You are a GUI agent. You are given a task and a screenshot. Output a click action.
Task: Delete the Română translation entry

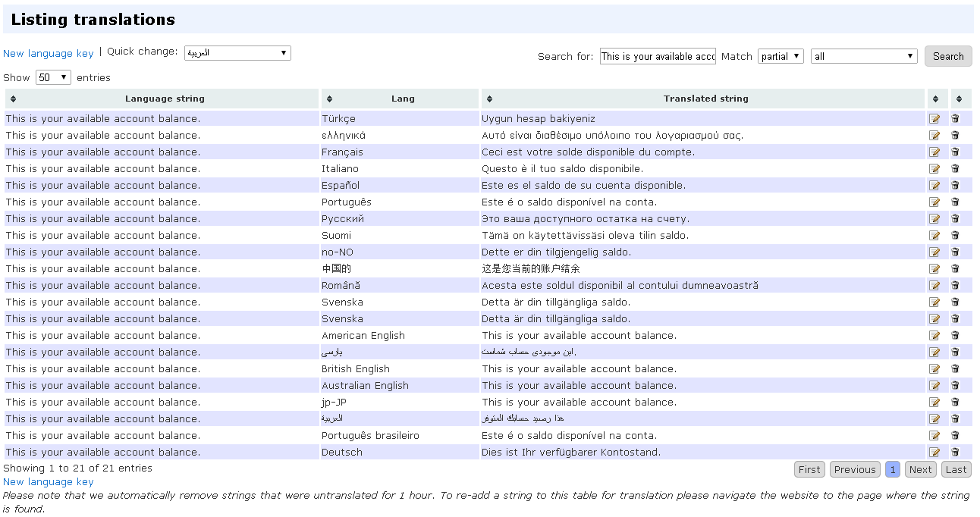pyautogui.click(x=955, y=285)
